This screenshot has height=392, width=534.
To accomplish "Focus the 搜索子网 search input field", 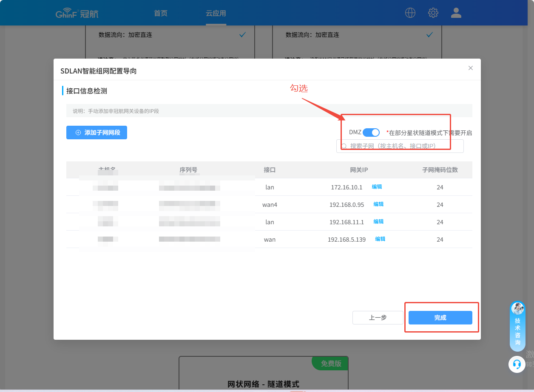I will 404,146.
